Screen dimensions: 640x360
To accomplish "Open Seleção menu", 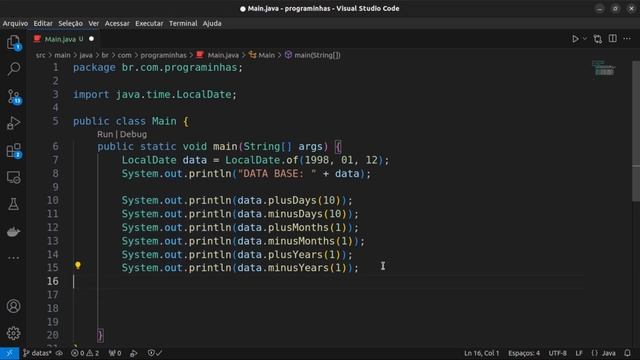I will tap(70, 23).
